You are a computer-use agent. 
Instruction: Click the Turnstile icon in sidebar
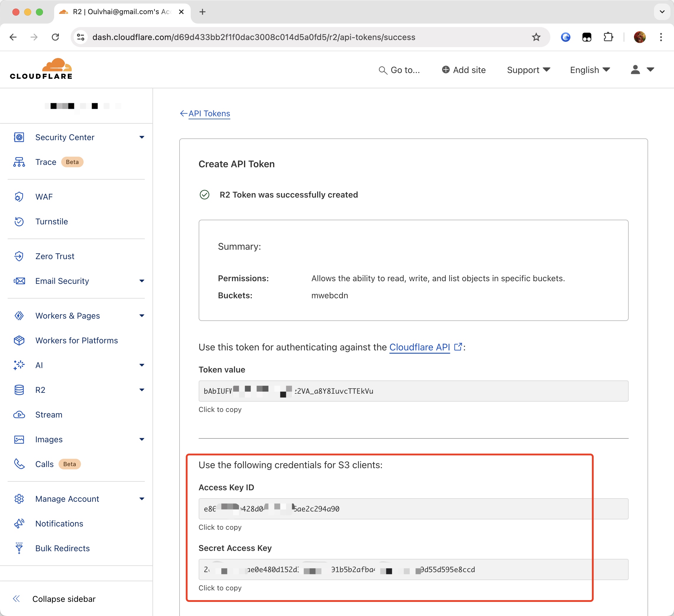(x=19, y=221)
